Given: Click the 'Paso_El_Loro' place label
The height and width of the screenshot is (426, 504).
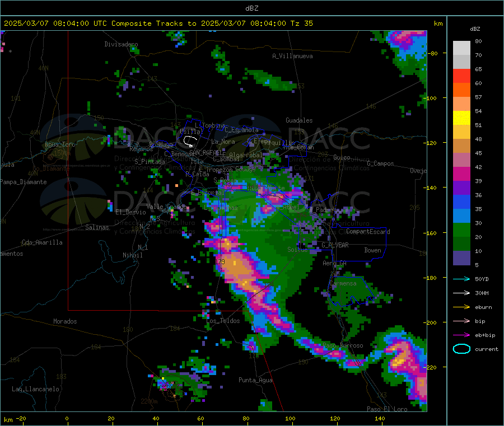Looking at the screenshot, I should (387, 409).
